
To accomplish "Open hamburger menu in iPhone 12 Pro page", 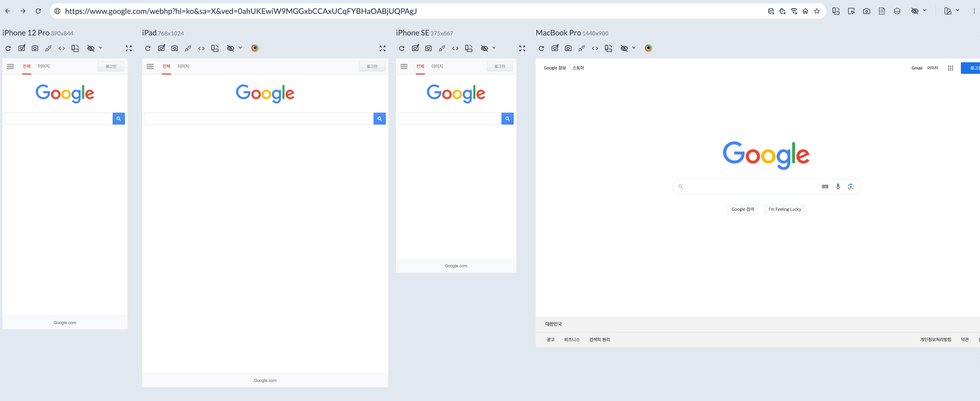I will tap(10, 66).
